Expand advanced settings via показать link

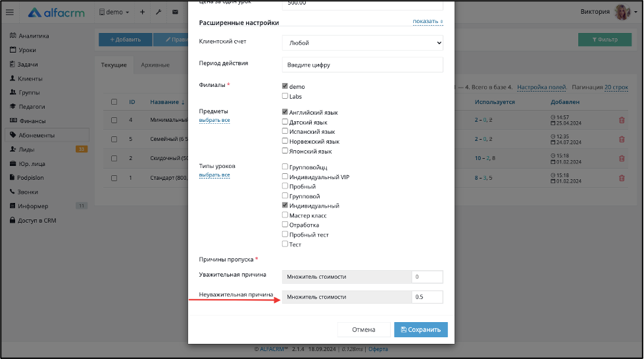coord(428,21)
